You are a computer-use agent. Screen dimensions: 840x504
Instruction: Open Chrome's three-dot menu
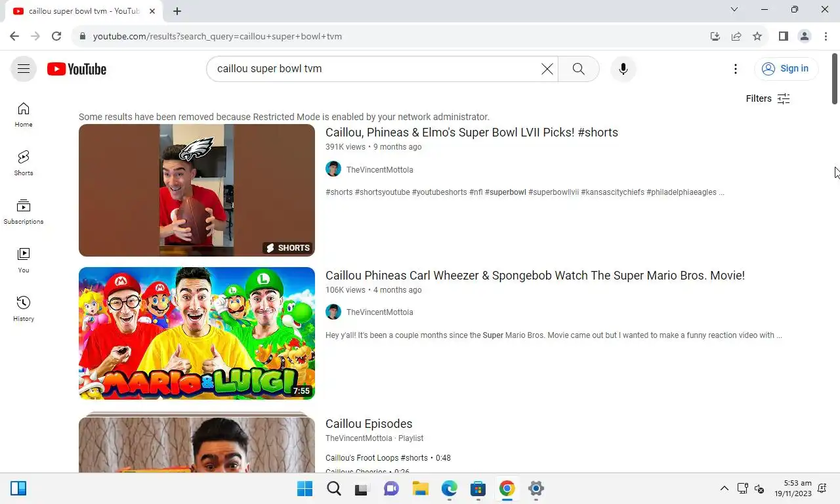826,36
